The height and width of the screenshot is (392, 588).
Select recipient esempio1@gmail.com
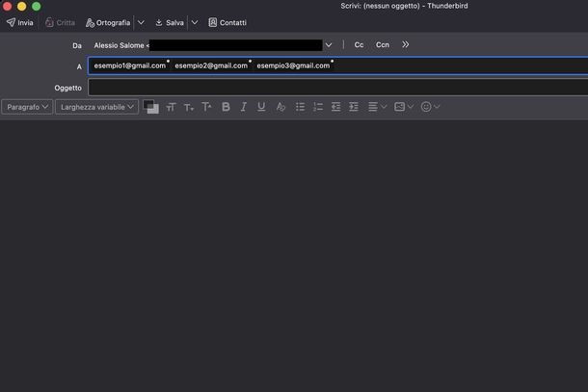pos(130,65)
